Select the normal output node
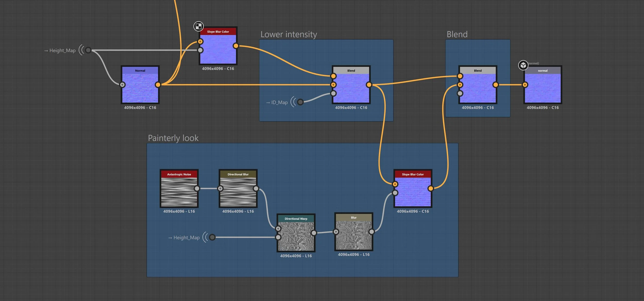Screen dimensions: 644x301 tap(543, 88)
